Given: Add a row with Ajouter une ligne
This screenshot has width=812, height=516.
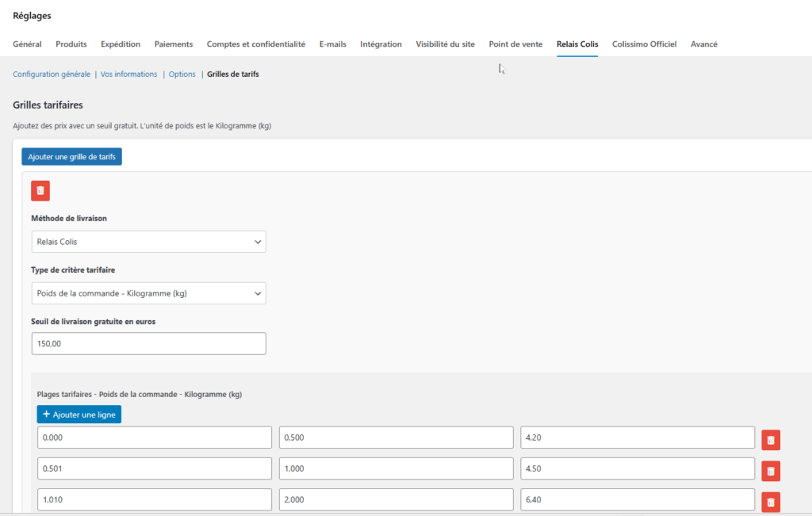Looking at the screenshot, I should coord(79,415).
